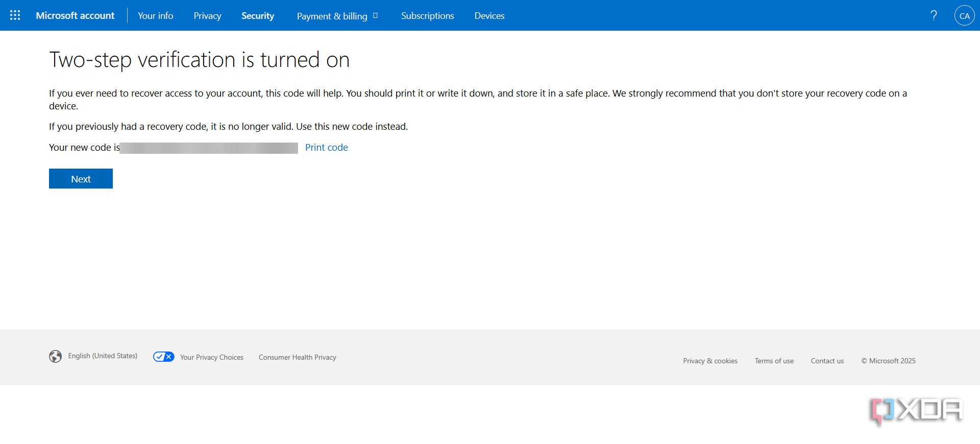Click the '© Microsoft 2025' footer text

(x=889, y=361)
